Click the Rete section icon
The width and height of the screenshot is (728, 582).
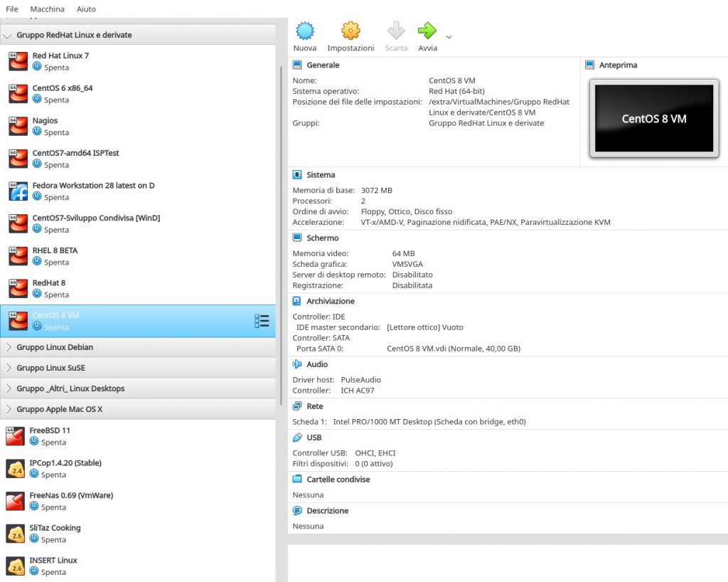tap(297, 406)
